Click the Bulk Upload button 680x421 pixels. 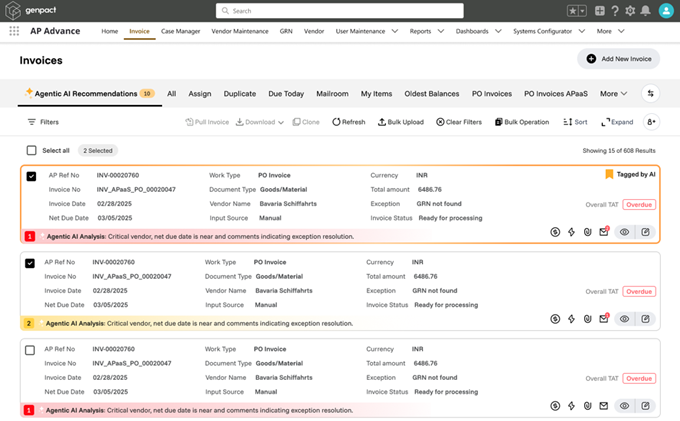point(401,122)
